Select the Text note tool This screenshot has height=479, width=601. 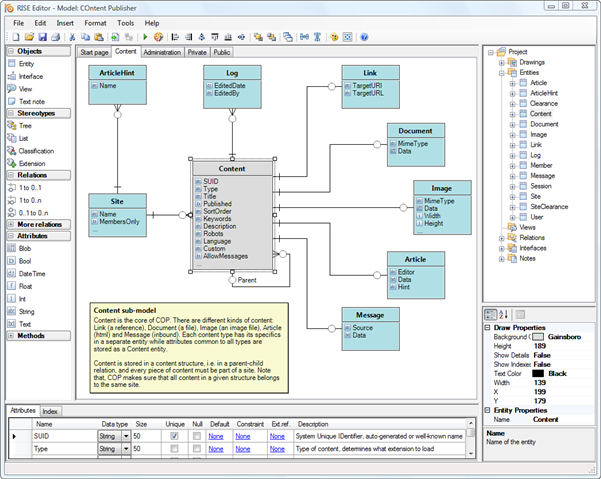coord(31,102)
